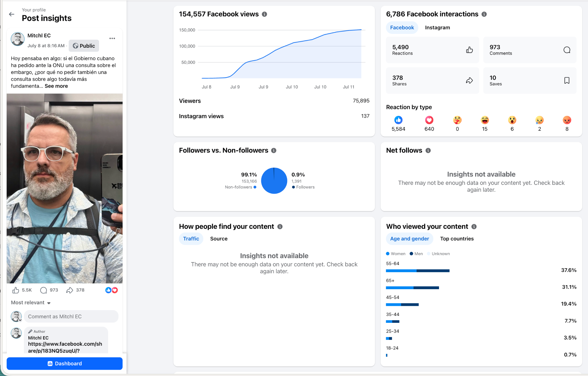588x376 pixels.
Task: Open Most relevant comment sorting dropdown
Action: (x=31, y=303)
